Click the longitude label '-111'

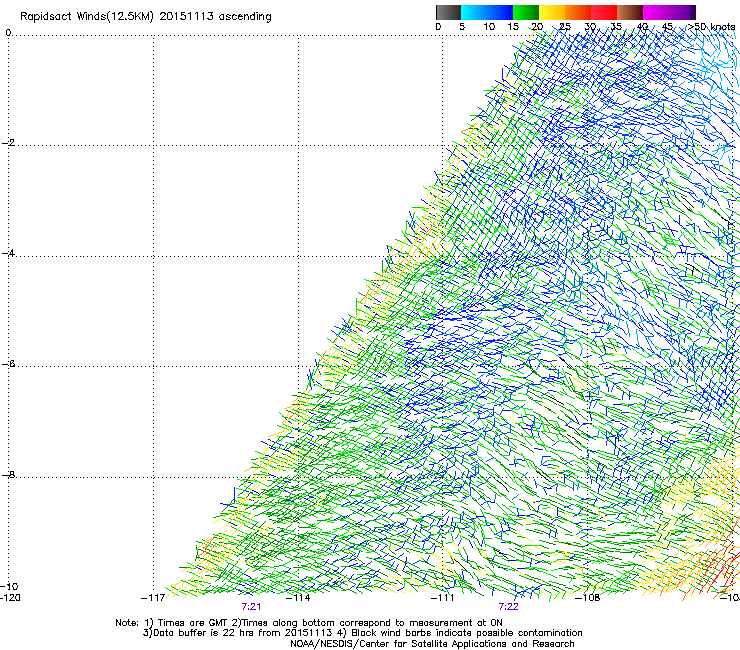[443, 598]
